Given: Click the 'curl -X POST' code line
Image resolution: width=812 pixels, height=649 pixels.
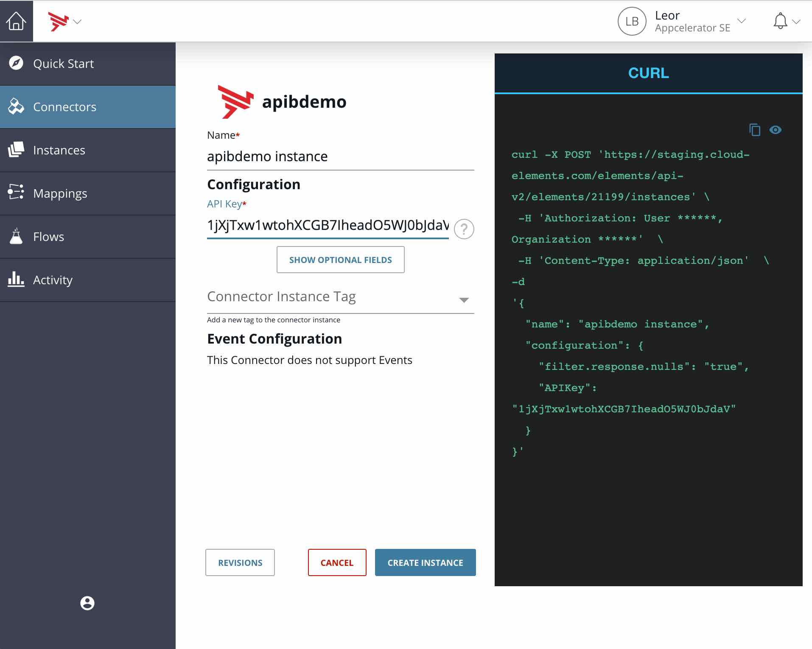Looking at the screenshot, I should [630, 154].
